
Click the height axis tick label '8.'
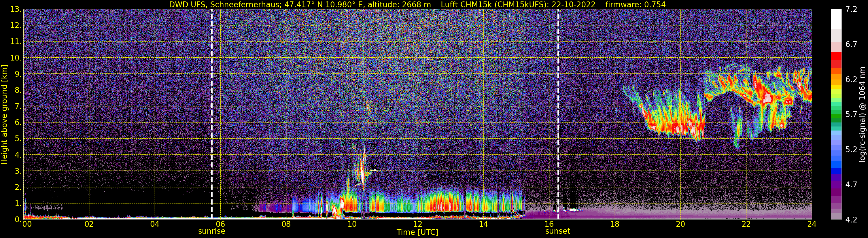click(18, 90)
